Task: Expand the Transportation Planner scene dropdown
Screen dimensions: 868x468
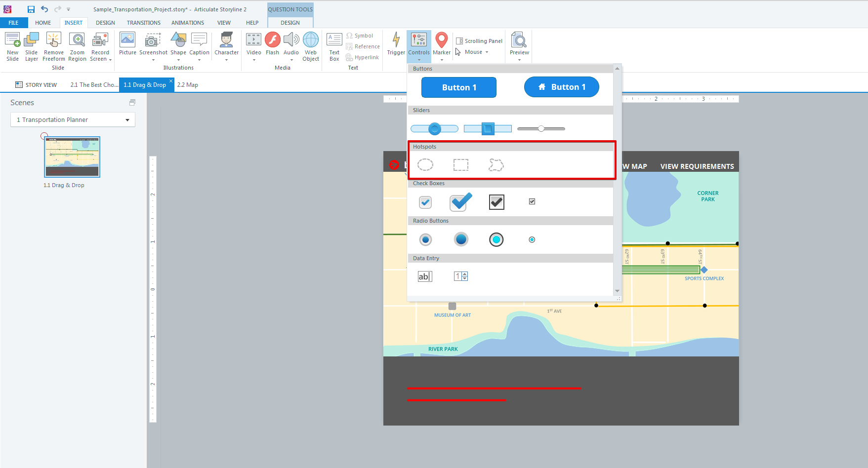Action: pyautogui.click(x=127, y=120)
